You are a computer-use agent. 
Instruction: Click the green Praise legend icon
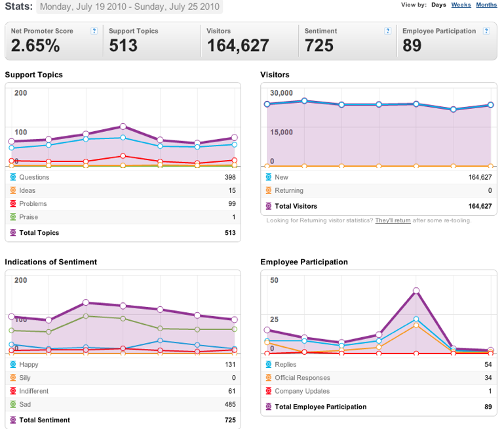coord(13,216)
